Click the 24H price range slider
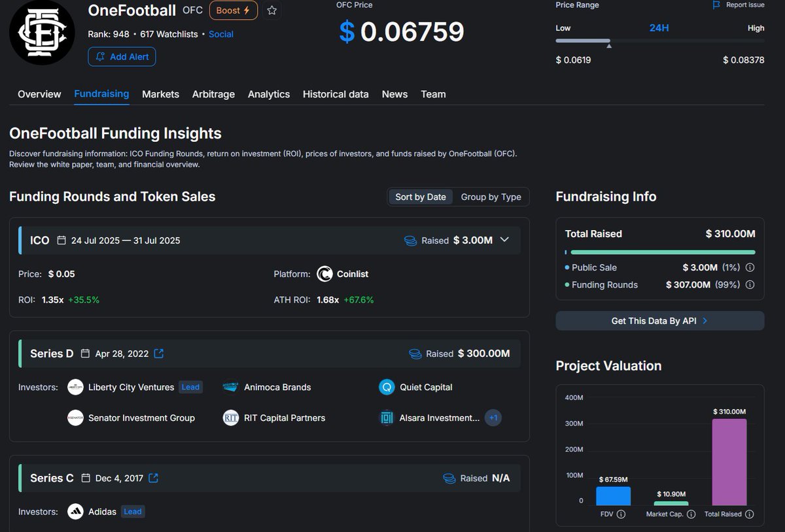 [660, 41]
